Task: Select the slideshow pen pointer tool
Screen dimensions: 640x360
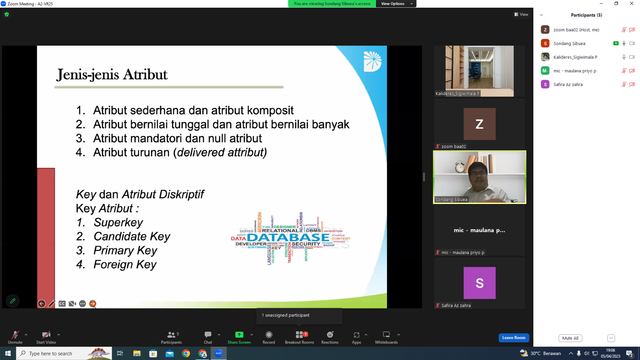Action: pyautogui.click(x=51, y=303)
